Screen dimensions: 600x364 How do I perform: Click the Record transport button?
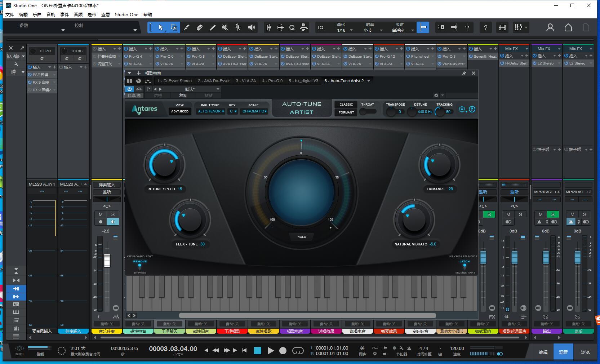click(x=283, y=351)
